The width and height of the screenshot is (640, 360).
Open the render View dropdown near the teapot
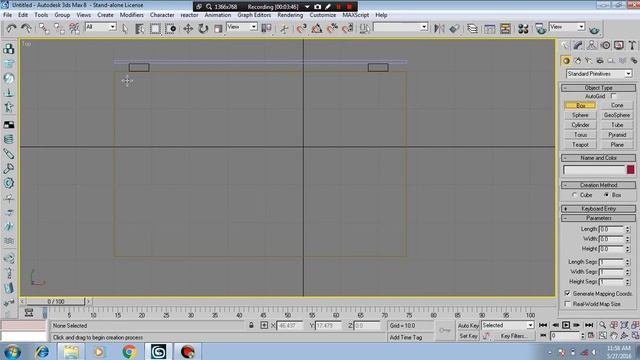[x=567, y=27]
